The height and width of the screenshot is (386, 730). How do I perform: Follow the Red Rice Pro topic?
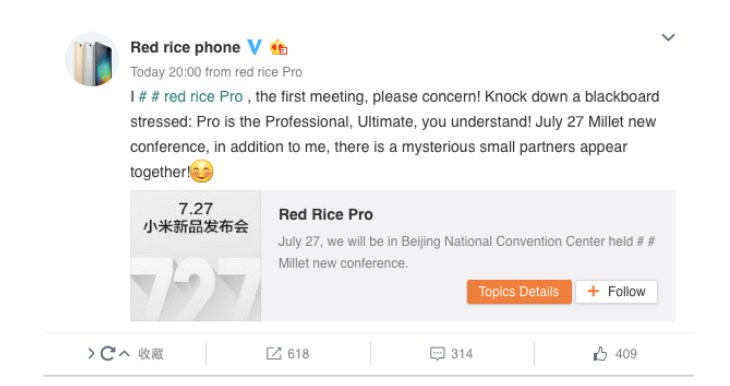tap(616, 291)
